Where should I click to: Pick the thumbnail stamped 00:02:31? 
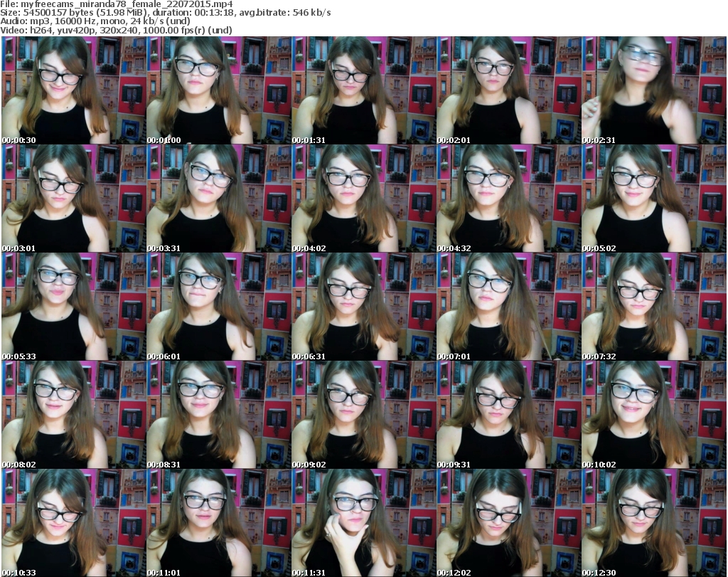tap(654, 90)
